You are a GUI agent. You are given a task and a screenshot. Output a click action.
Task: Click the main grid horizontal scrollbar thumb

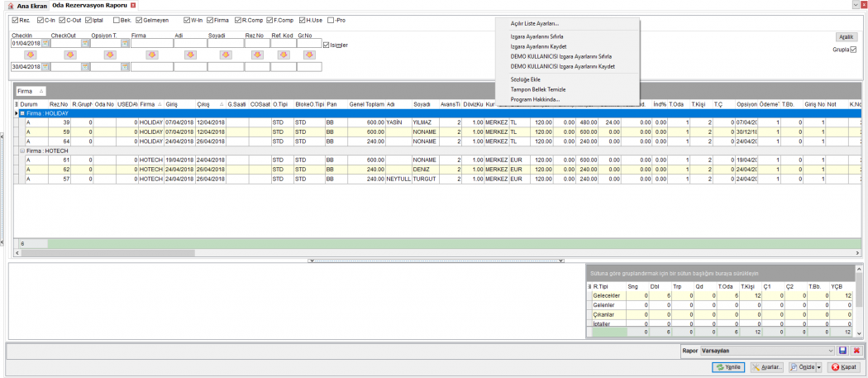(x=107, y=253)
